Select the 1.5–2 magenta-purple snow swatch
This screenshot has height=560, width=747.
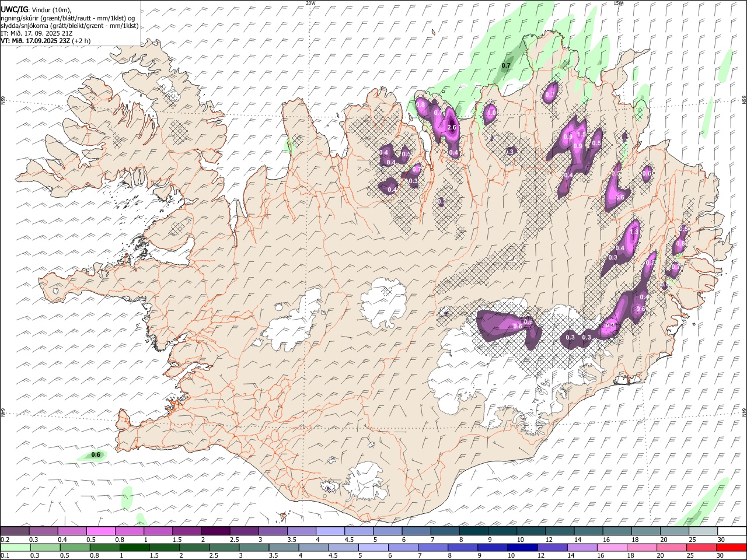tap(187, 531)
